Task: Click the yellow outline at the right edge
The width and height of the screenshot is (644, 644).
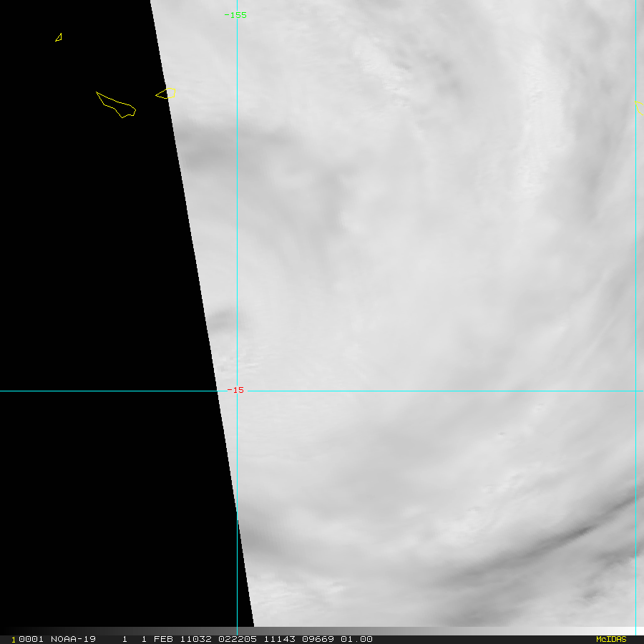Action: pos(640,107)
